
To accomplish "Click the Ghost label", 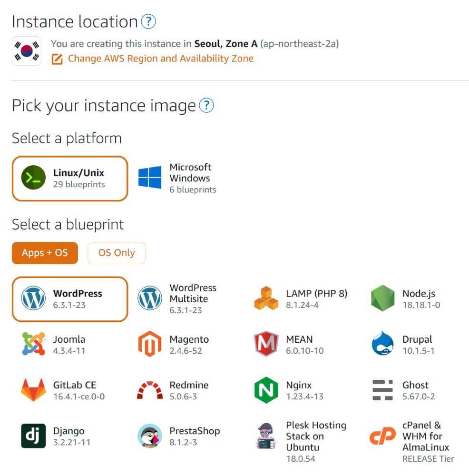I will tap(415, 385).
